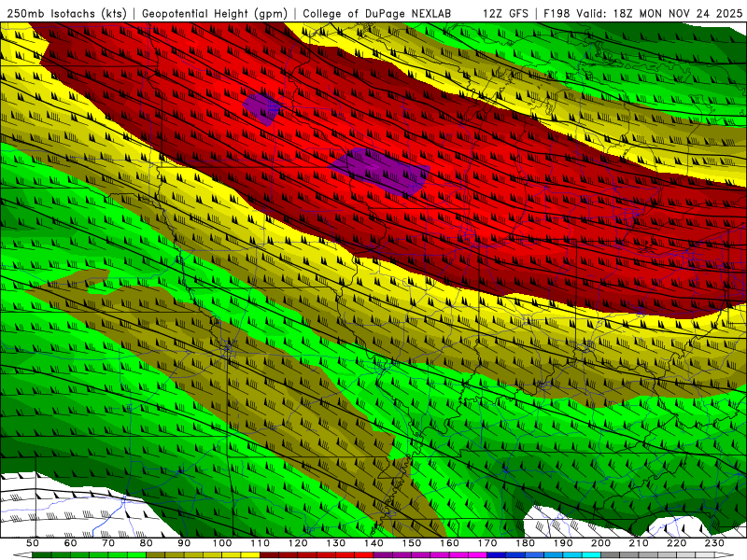
Task: Click the larger purple jet maximum on the map
Action: click(x=381, y=172)
